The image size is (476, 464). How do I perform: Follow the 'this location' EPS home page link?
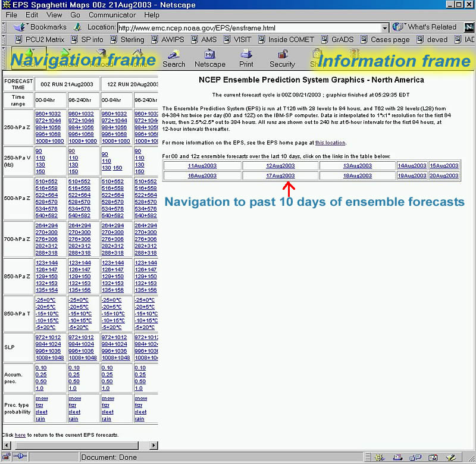point(330,143)
